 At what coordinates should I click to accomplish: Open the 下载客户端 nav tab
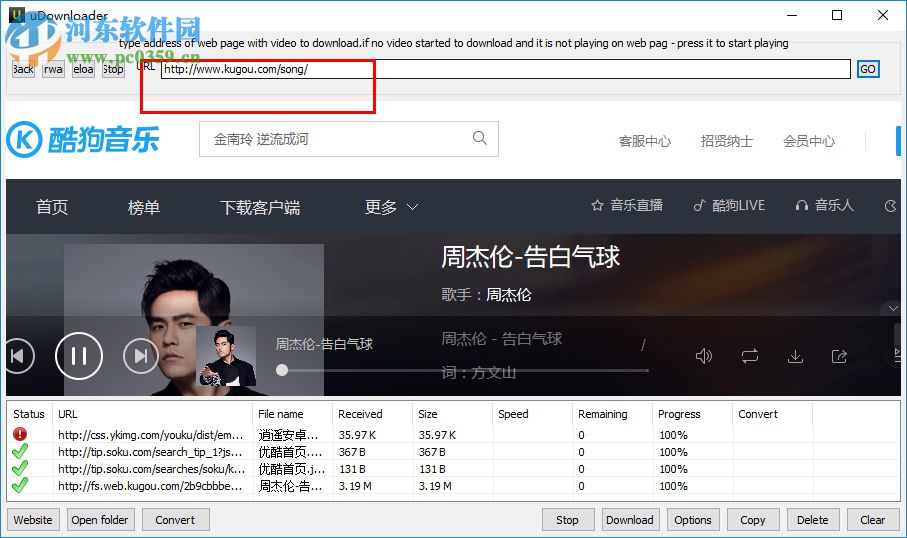click(x=260, y=207)
